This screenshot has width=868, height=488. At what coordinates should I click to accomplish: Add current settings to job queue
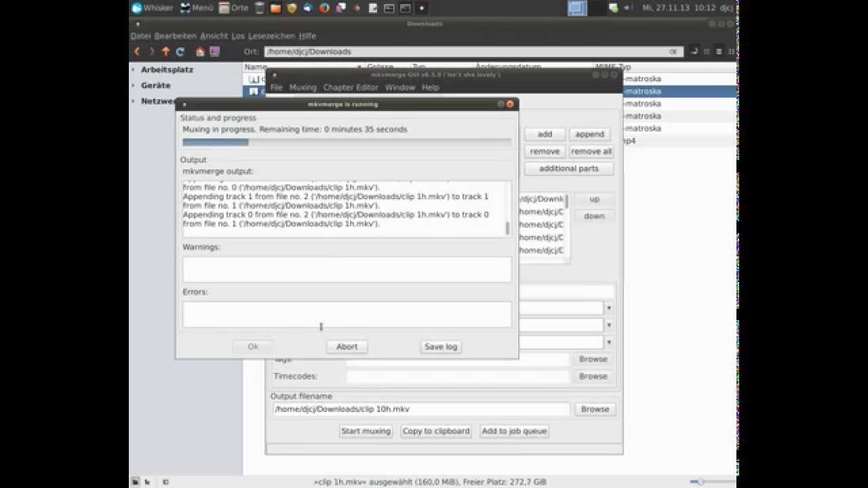pyautogui.click(x=514, y=431)
